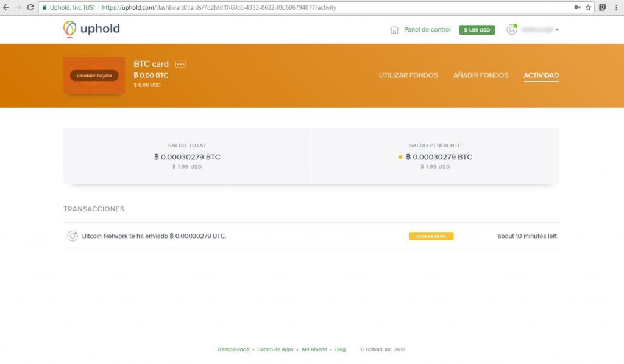The width and height of the screenshot is (624, 364).
Task: Switch to the AÑADIR FONDOS tab
Action: tap(481, 75)
